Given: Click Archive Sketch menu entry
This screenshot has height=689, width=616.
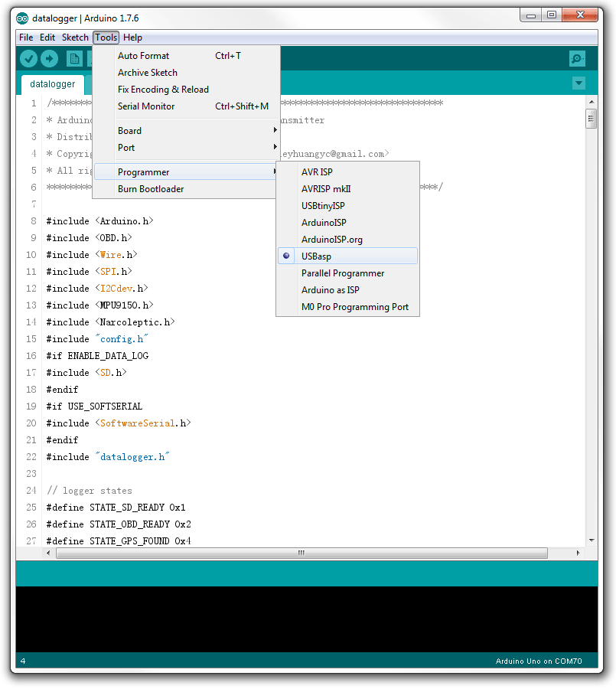Looking at the screenshot, I should click(x=187, y=73).
